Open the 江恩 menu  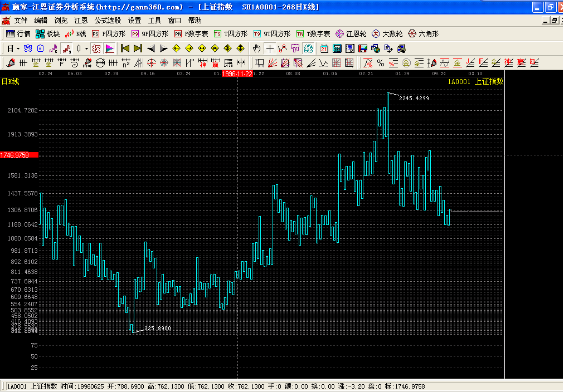click(x=81, y=21)
